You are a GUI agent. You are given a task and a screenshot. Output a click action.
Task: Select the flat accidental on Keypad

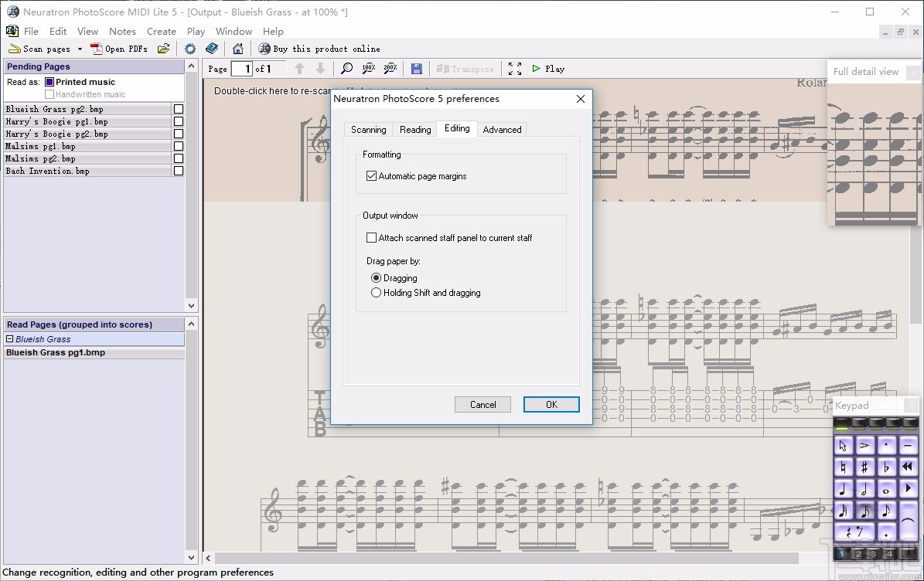(x=886, y=467)
